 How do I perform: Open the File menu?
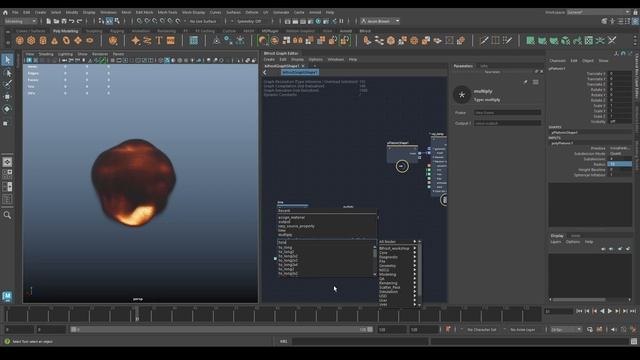15,12
